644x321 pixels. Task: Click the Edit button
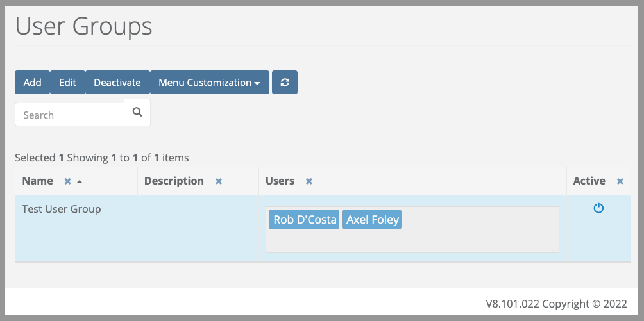tap(68, 83)
